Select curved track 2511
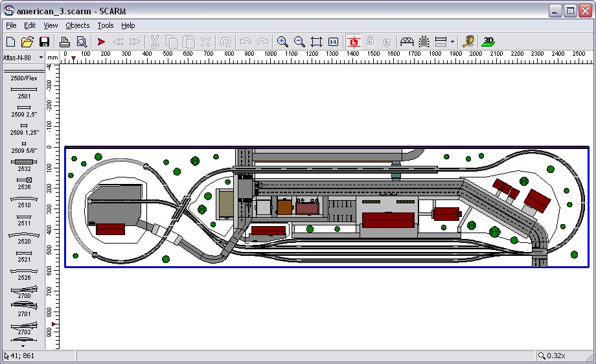This screenshot has height=364, width=596. pos(24,220)
